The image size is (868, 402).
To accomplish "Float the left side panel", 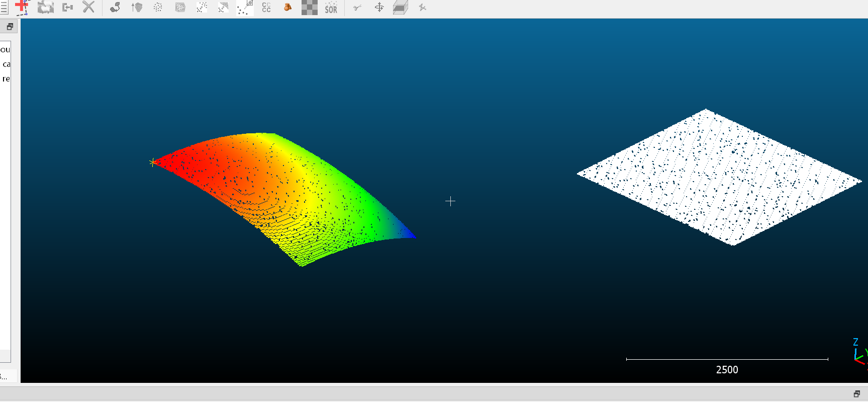I will tap(10, 27).
